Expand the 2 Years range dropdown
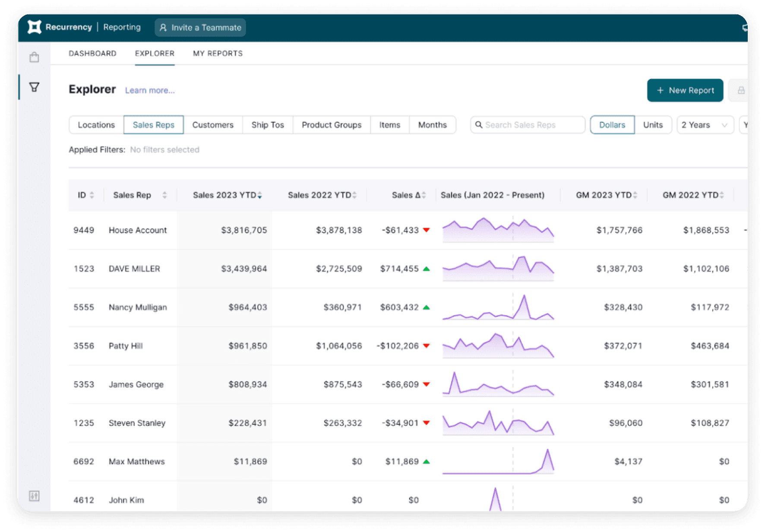This screenshot has width=765, height=532. (704, 125)
